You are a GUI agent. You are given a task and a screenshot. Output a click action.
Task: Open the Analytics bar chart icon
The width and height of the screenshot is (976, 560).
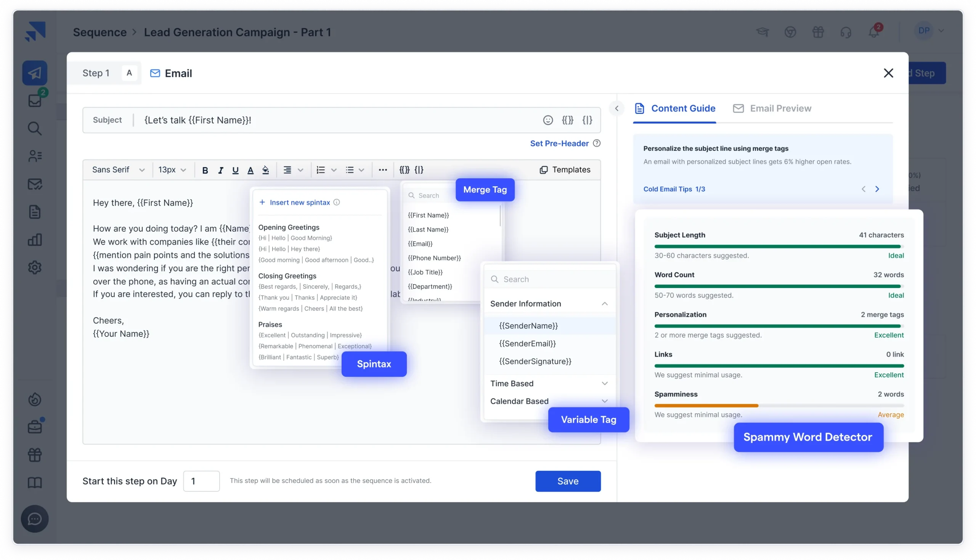(35, 239)
